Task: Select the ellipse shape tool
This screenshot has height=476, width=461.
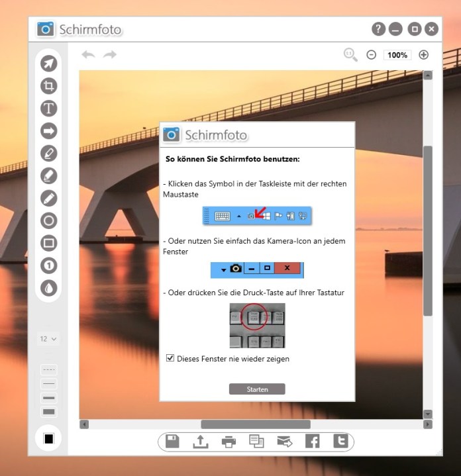Action: (49, 220)
